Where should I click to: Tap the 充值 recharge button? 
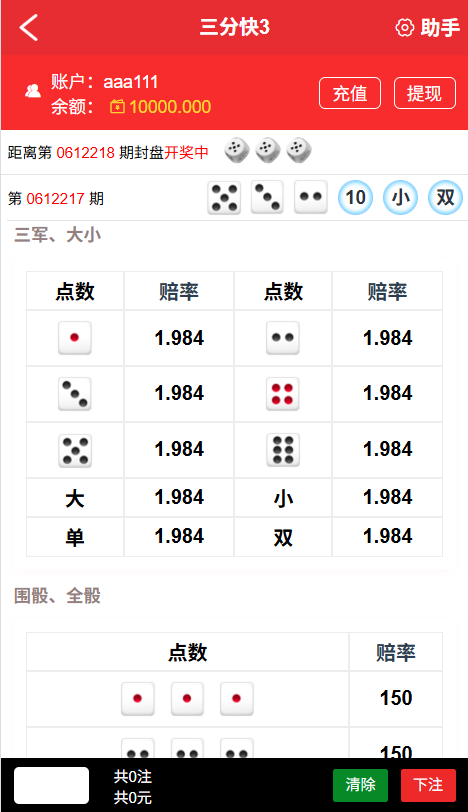tap(350, 93)
